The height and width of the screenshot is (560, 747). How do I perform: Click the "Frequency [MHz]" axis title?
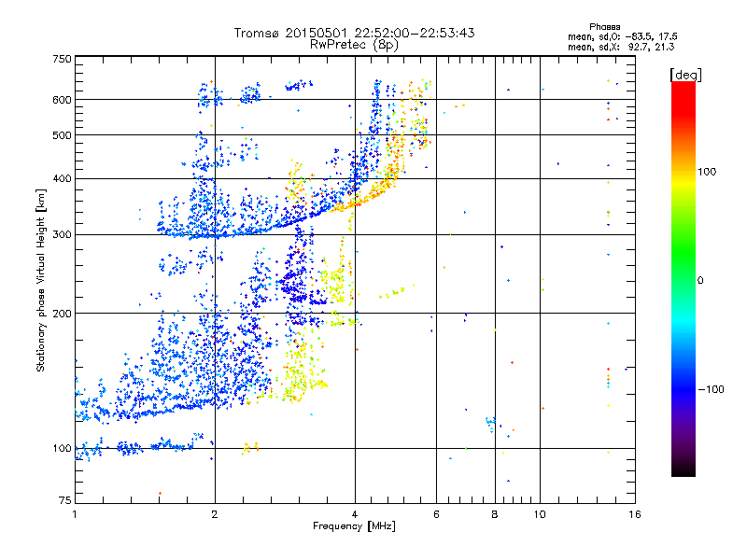pyautogui.click(x=354, y=526)
